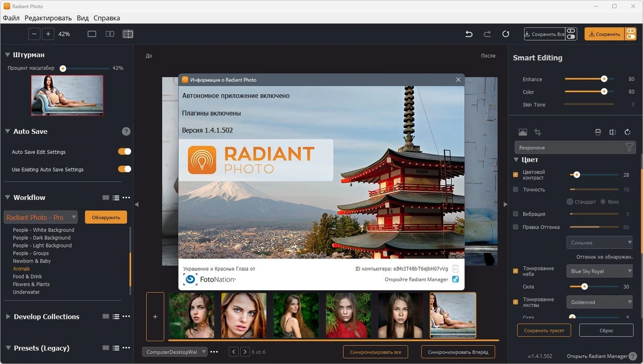Zoom in with the plus button
643x364 pixels.
[x=48, y=34]
